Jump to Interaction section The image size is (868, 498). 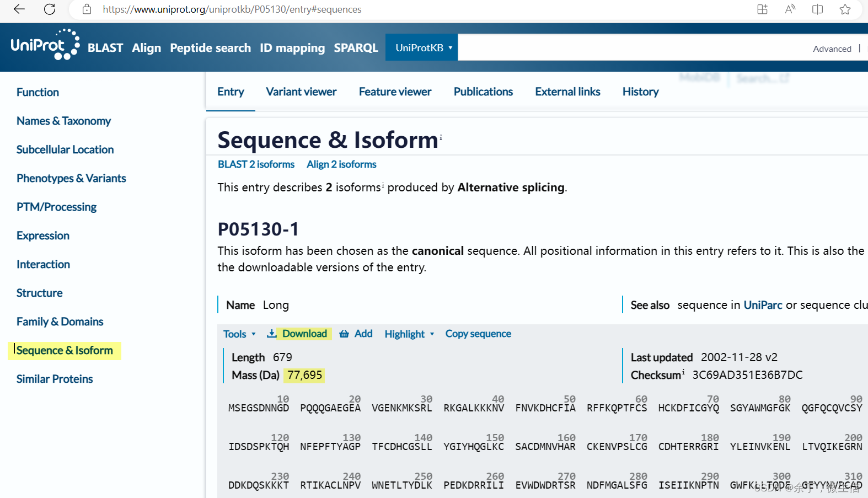coord(43,264)
